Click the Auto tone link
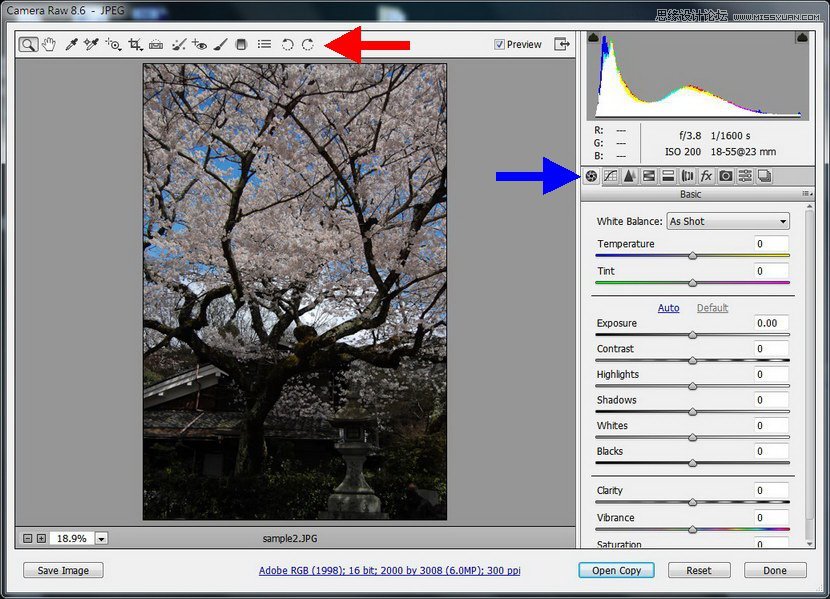This screenshot has width=830, height=599. coord(668,308)
